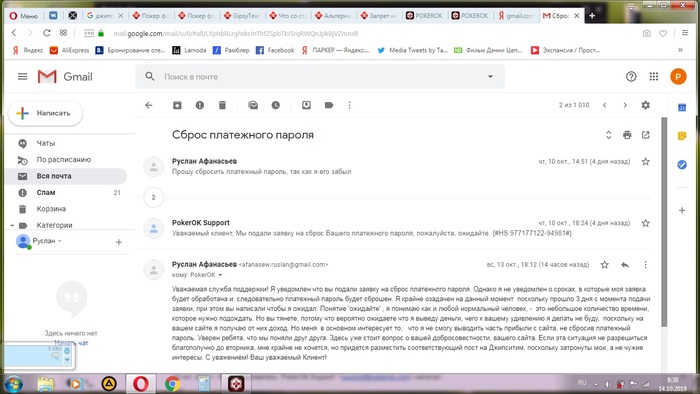Open Gmail main menu hamburger icon

(22, 77)
